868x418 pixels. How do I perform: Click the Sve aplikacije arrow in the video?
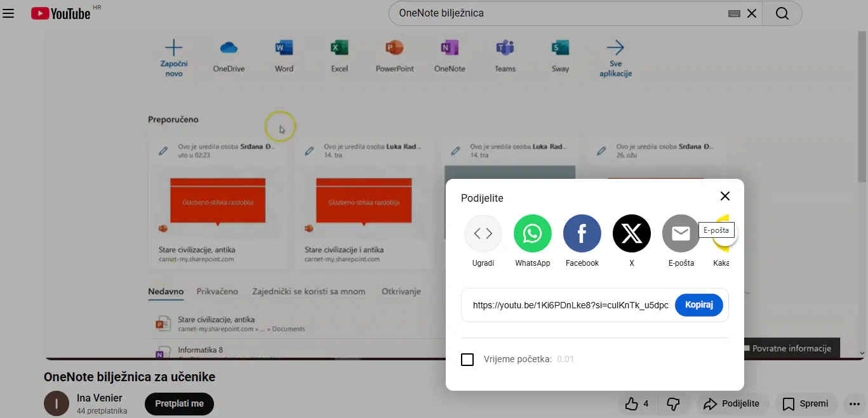pyautogui.click(x=615, y=48)
